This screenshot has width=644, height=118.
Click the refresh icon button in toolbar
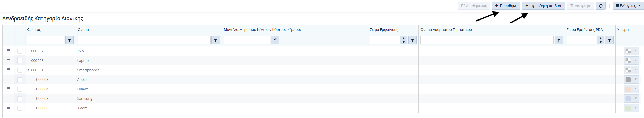(601, 6)
